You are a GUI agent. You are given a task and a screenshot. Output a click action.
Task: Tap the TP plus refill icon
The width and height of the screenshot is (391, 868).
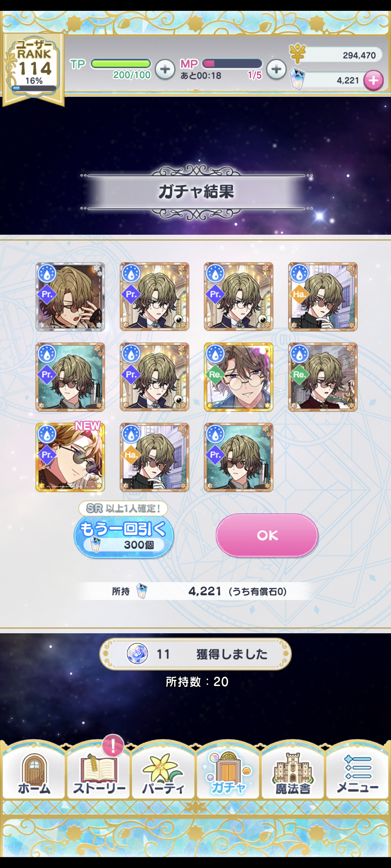tap(165, 69)
